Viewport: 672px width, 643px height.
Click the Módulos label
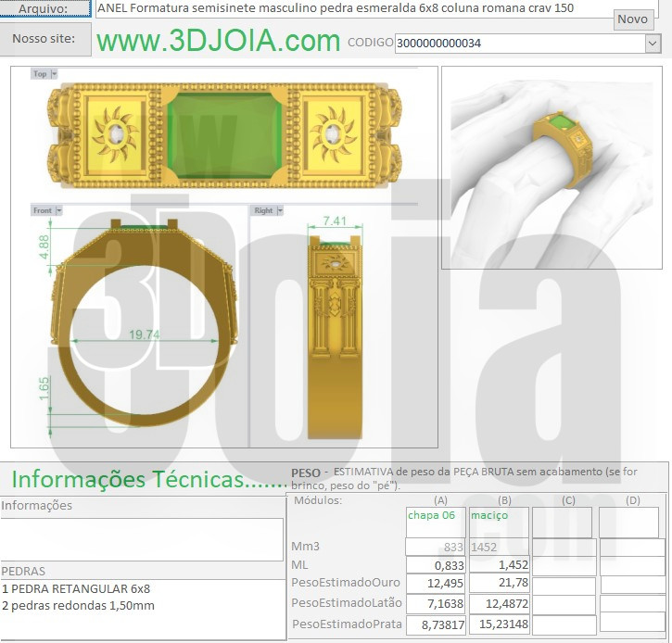coord(318,500)
